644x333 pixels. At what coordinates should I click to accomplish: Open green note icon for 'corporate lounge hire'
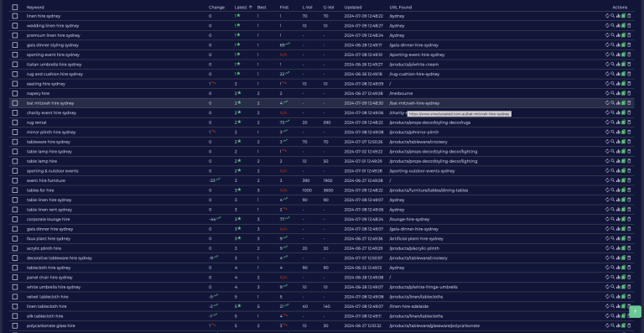(624, 219)
